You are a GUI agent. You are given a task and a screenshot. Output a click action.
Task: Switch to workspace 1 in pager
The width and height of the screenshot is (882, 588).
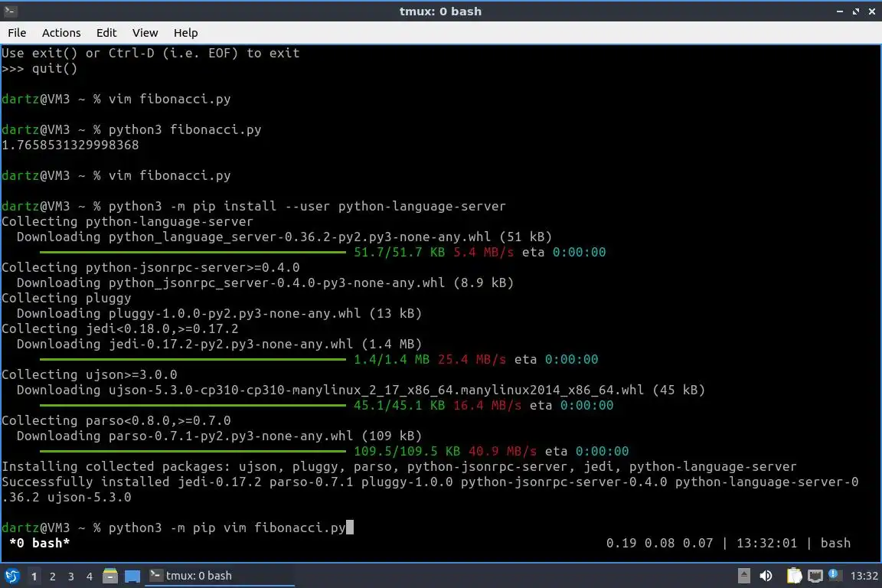[x=34, y=577]
